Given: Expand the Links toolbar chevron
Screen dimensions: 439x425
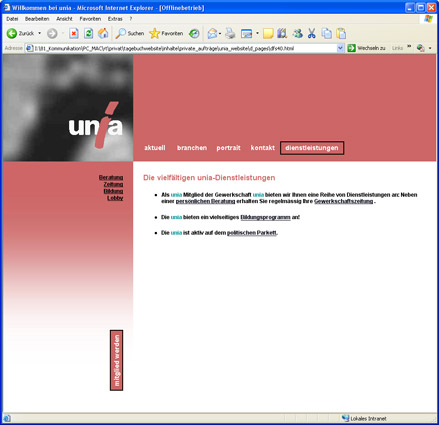Looking at the screenshot, I should point(409,47).
